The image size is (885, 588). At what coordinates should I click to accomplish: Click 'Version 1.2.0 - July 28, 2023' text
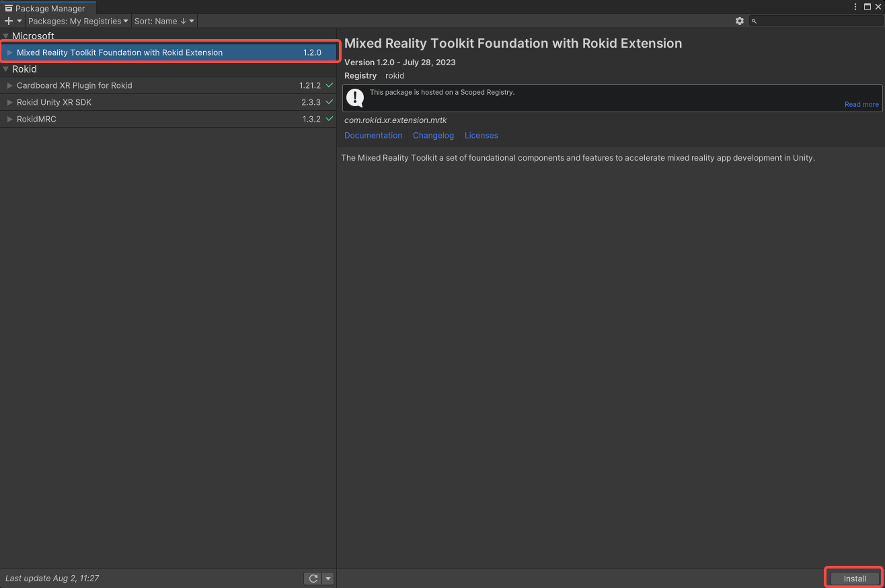pyautogui.click(x=400, y=62)
